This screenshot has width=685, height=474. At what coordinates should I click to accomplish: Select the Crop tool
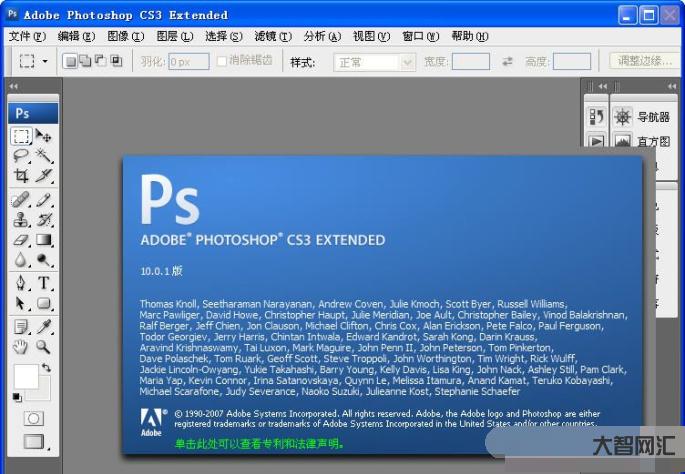pos(21,175)
